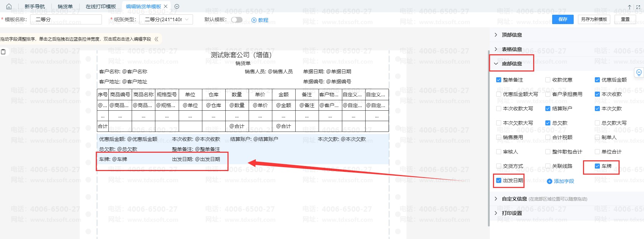Viewport: 644px width, 239px height.
Task: Open the floating assistant bulb icon
Action: 639,73
